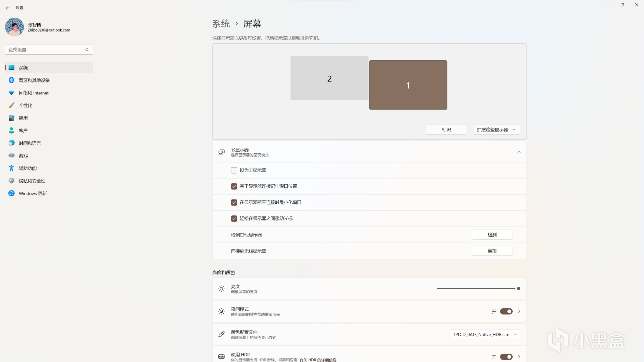Viewport: 644px width, 362px height.
Task: Open the 有关 HDR 的详细信息 link
Action: tap(318, 360)
